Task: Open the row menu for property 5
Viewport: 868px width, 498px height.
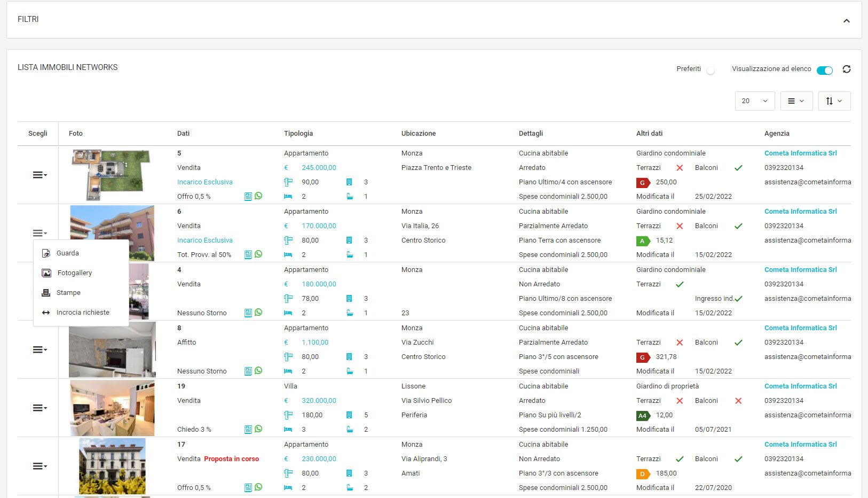Action: pyautogui.click(x=40, y=175)
